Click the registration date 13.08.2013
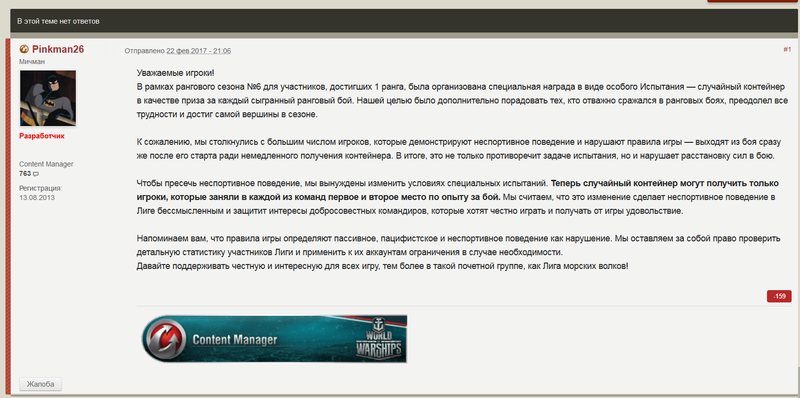Viewport: 800px width, 398px height. [37, 197]
